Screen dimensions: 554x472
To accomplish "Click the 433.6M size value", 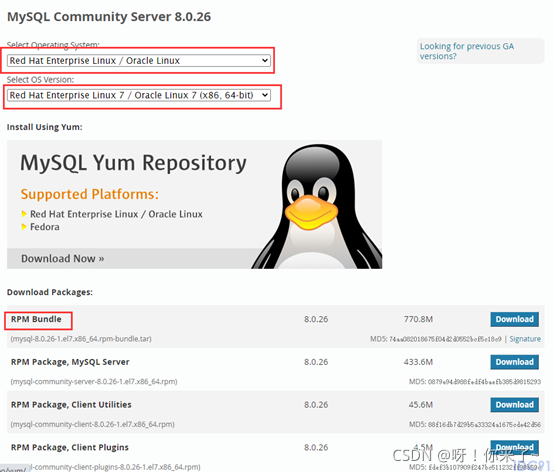I will point(418,362).
